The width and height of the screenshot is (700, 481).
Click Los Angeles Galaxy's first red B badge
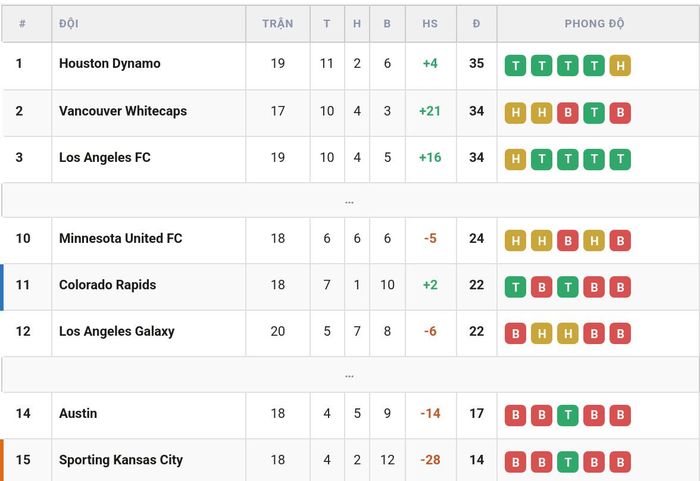515,333
